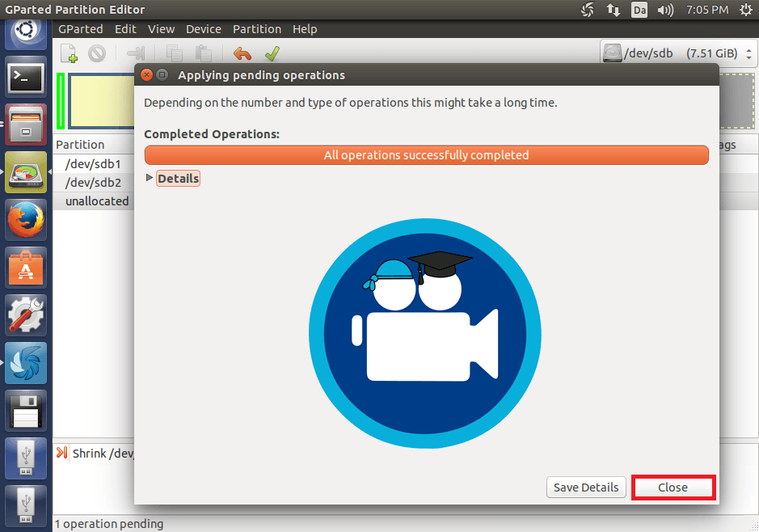Open the Device menu
This screenshot has width=759, height=532.
(x=203, y=29)
